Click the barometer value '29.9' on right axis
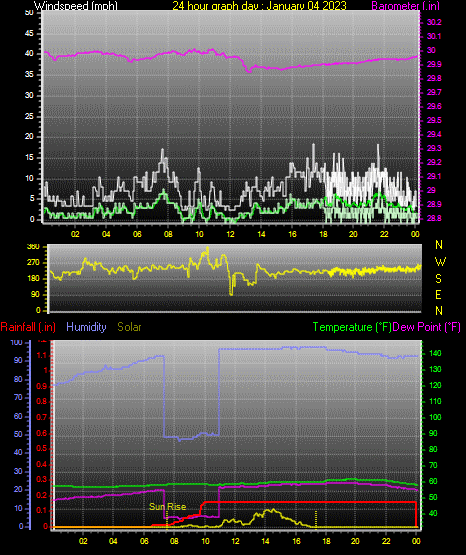This screenshot has height=555, width=466. click(434, 64)
